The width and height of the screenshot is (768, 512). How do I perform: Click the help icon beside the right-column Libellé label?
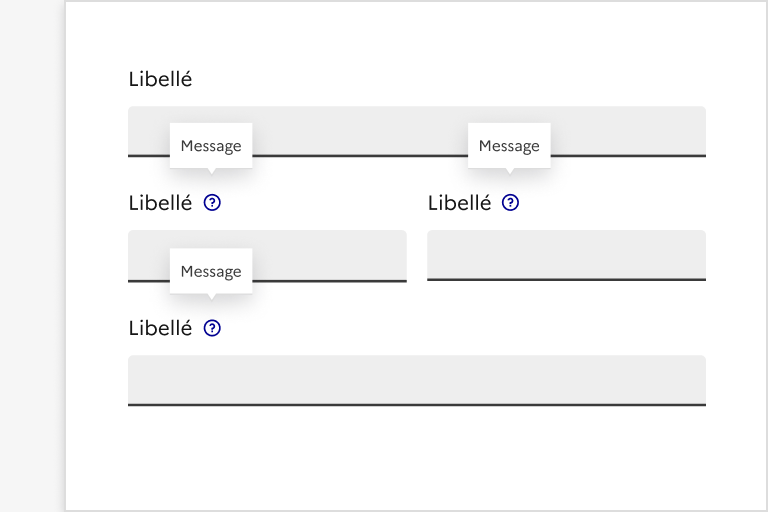511,203
